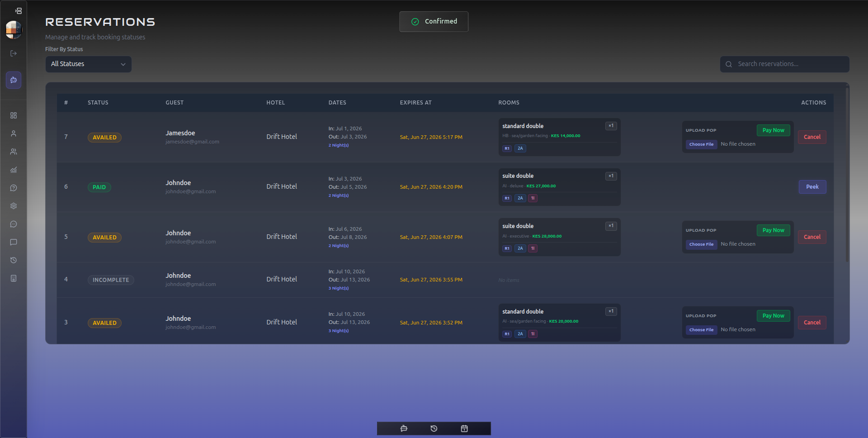Viewport: 868px width, 438px height.
Task: Choose a POP file for reservation 3
Action: point(701,330)
